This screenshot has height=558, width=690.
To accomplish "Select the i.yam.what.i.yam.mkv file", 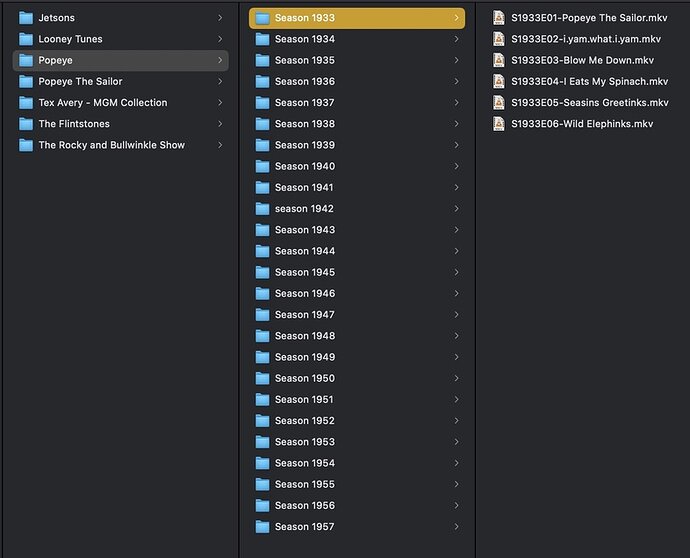I will click(x=585, y=39).
